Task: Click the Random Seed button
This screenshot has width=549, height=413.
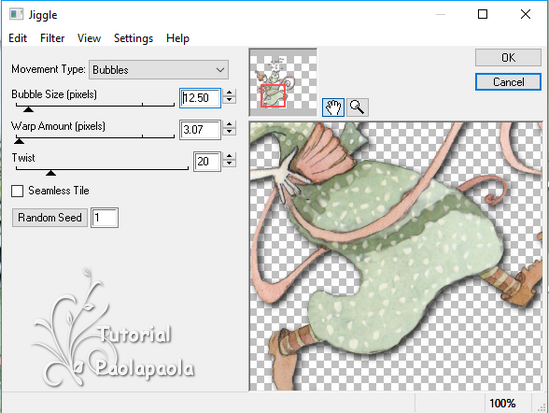Action: point(50,217)
